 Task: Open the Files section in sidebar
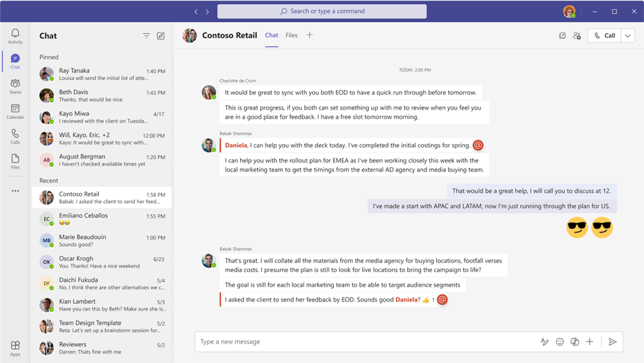[15, 162]
